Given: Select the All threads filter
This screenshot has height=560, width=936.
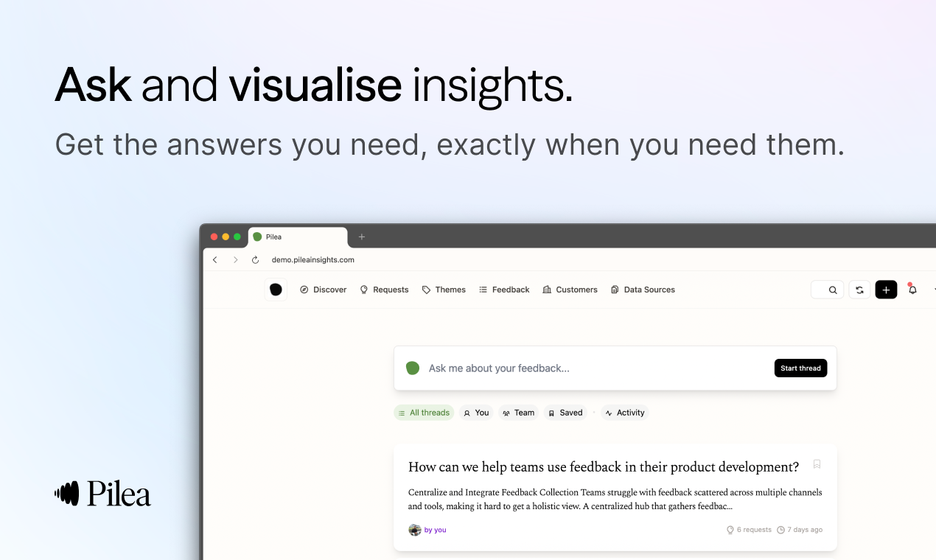Looking at the screenshot, I should 423,413.
